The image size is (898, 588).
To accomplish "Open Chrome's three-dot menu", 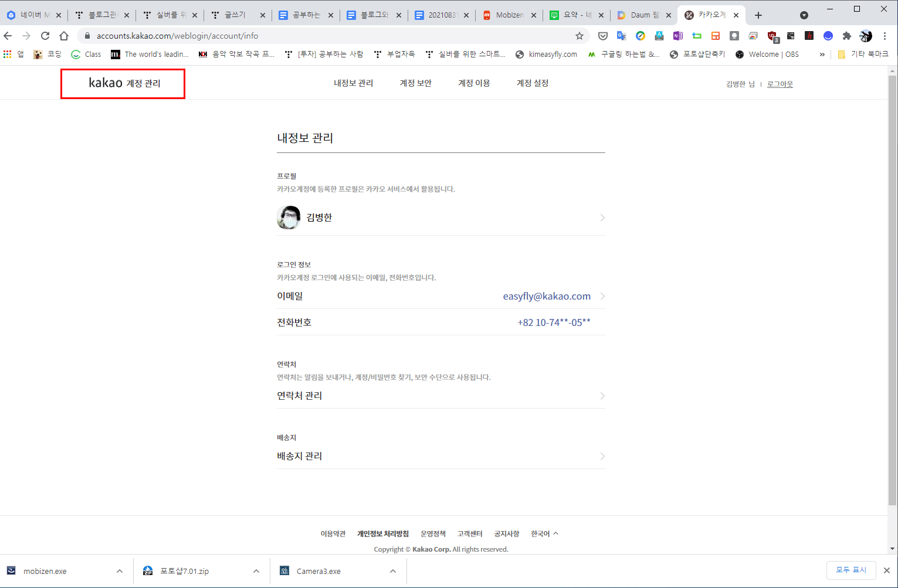I will tap(885, 36).
